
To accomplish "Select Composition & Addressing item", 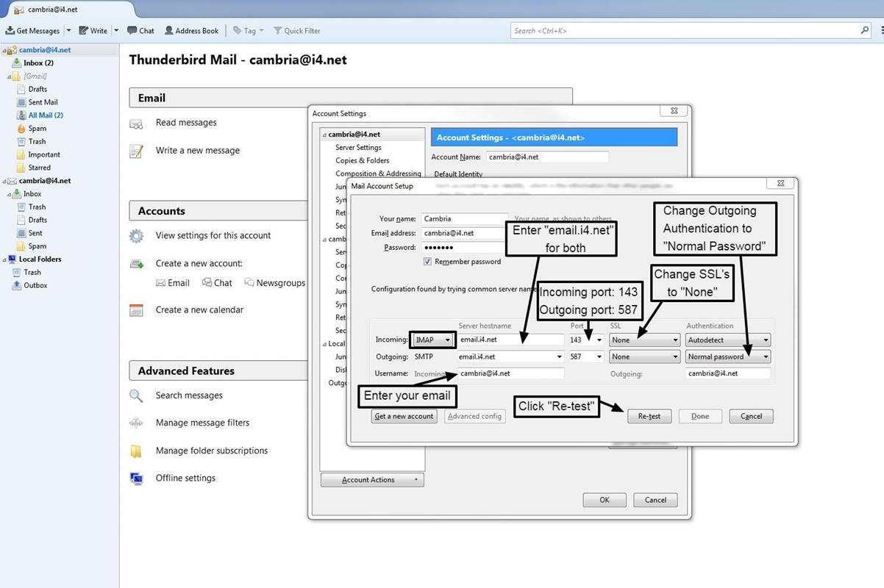I will click(x=378, y=174).
